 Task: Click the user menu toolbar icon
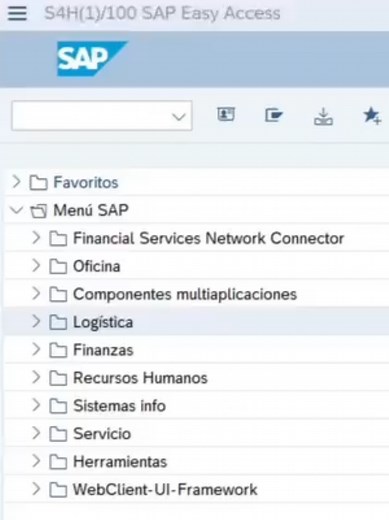click(226, 115)
